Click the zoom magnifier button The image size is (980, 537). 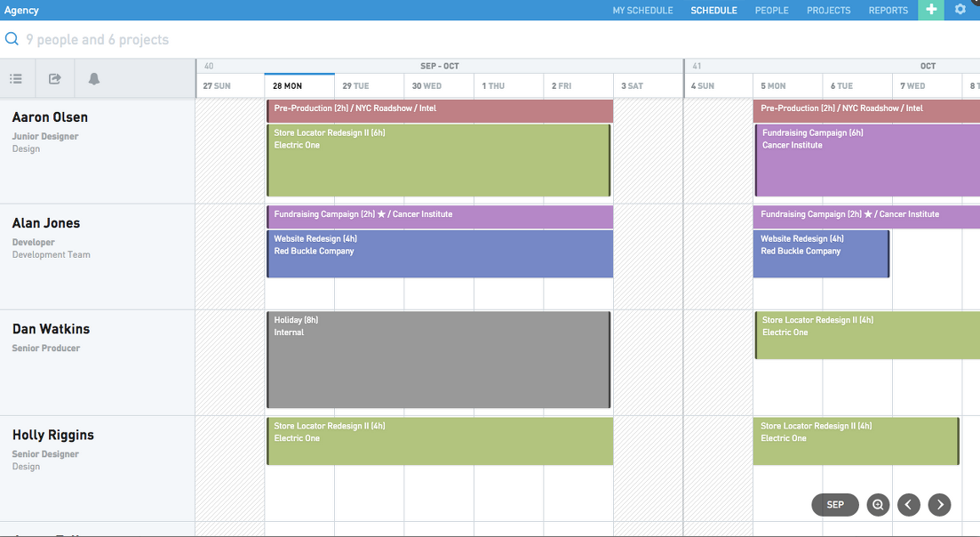coord(878,504)
